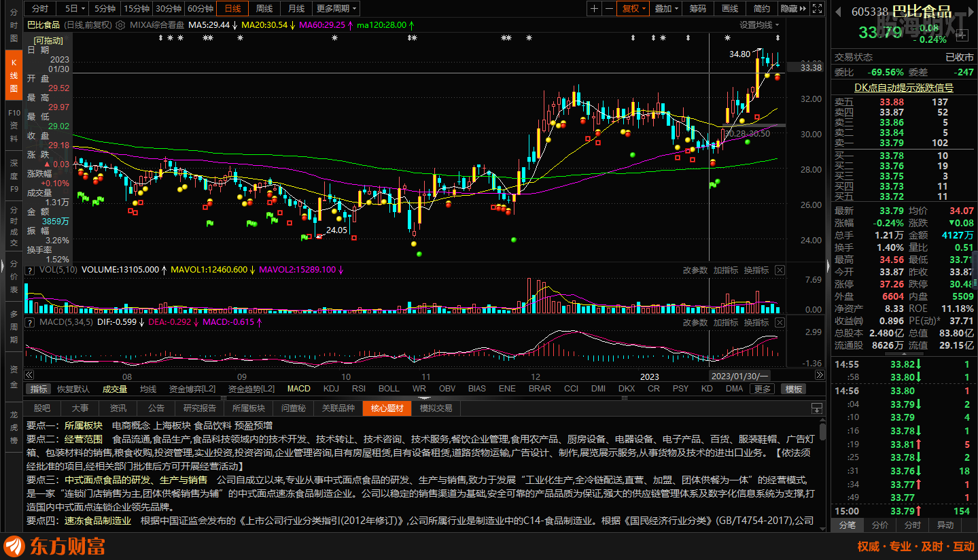Viewport: 978px width, 560px height.
Task: Collapse the bottom info panel icon
Action: coord(816,408)
